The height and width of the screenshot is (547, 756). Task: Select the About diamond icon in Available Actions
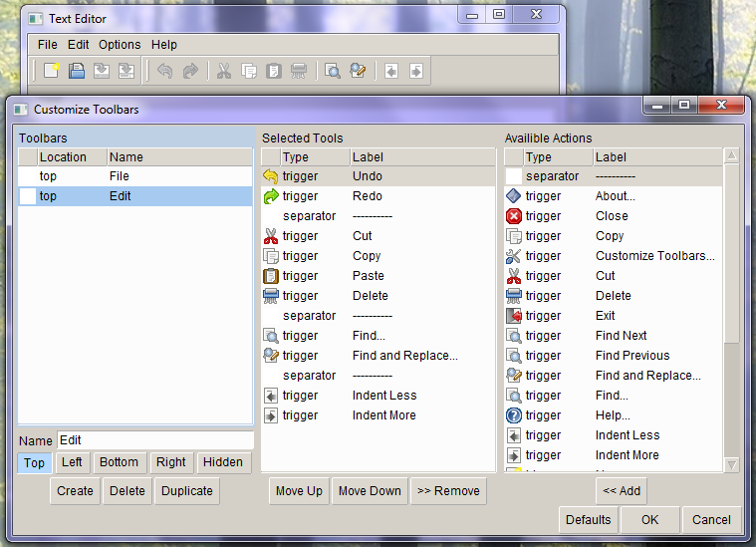pos(514,196)
